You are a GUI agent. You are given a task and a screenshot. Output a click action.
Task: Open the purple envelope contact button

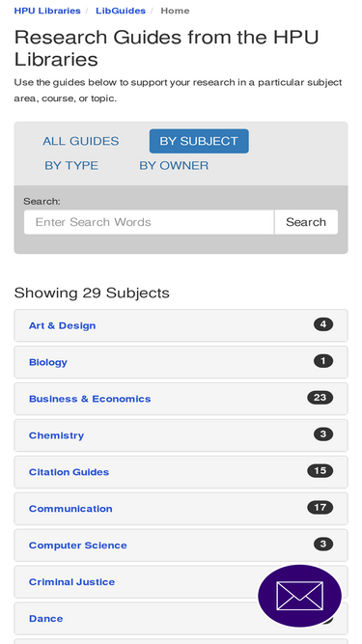pyautogui.click(x=299, y=596)
